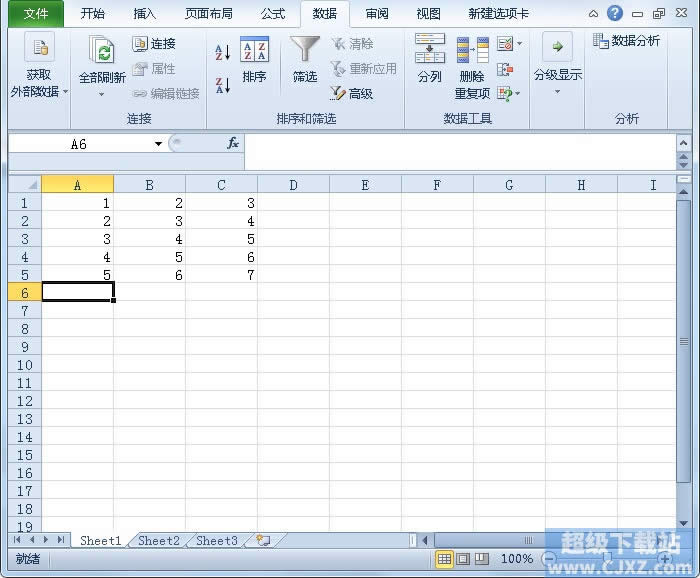Click the insert function fx icon
The image size is (700, 578).
233,143
